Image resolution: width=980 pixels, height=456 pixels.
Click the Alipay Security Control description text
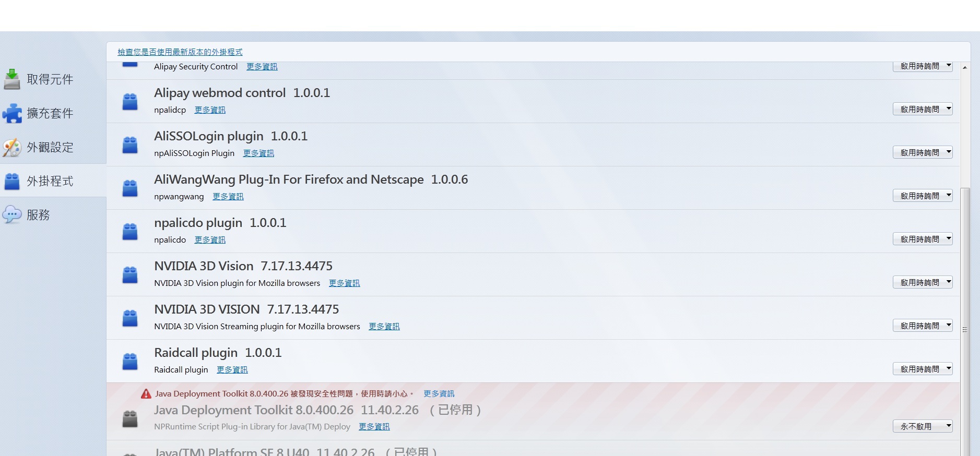(x=196, y=67)
